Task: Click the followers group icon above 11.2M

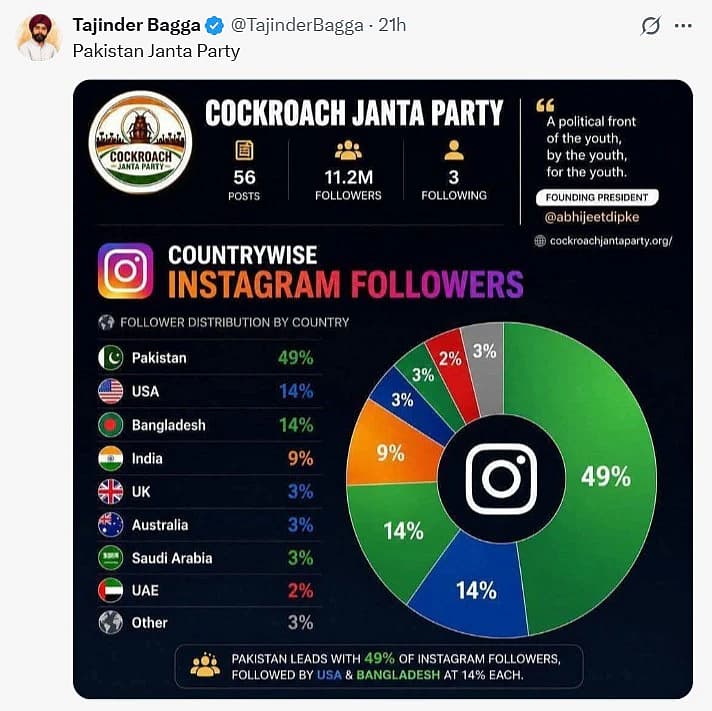Action: [x=348, y=150]
